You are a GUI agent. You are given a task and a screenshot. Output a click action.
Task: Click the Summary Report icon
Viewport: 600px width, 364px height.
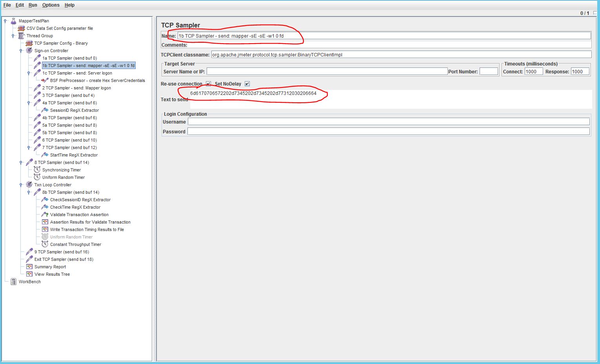coord(29,267)
